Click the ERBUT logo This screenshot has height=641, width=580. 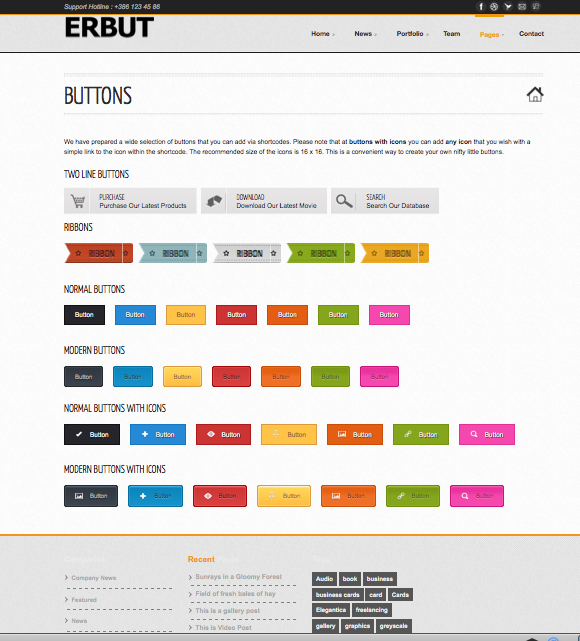(x=109, y=27)
